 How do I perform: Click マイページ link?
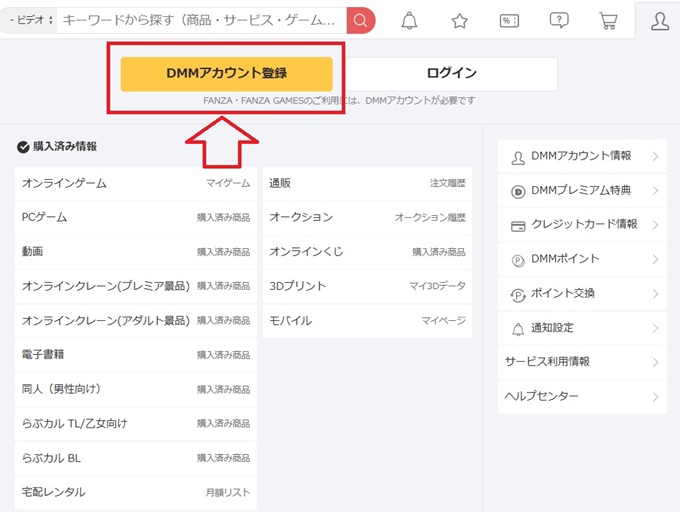pos(444,321)
